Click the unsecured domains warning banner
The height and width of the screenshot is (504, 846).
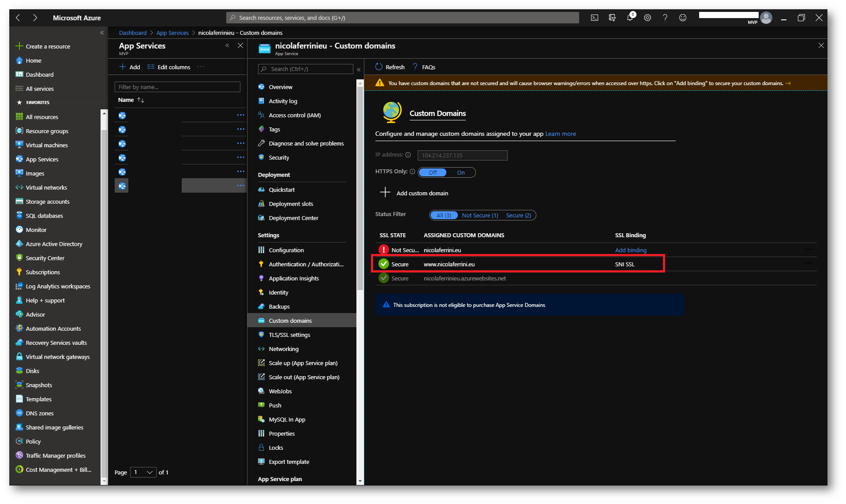coord(595,83)
